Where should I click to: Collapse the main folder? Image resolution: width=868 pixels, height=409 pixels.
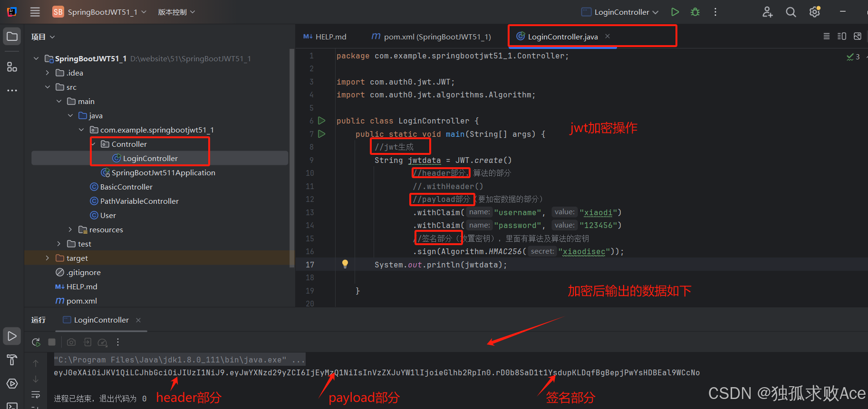click(x=59, y=101)
